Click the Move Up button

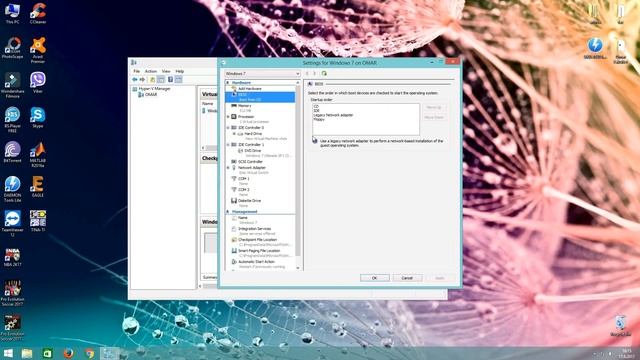(434, 107)
